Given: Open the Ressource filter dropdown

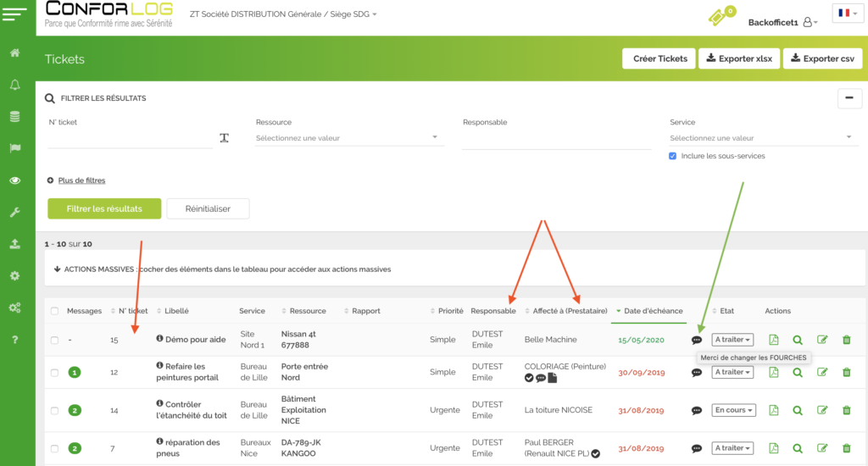Looking at the screenshot, I should pyautogui.click(x=349, y=138).
